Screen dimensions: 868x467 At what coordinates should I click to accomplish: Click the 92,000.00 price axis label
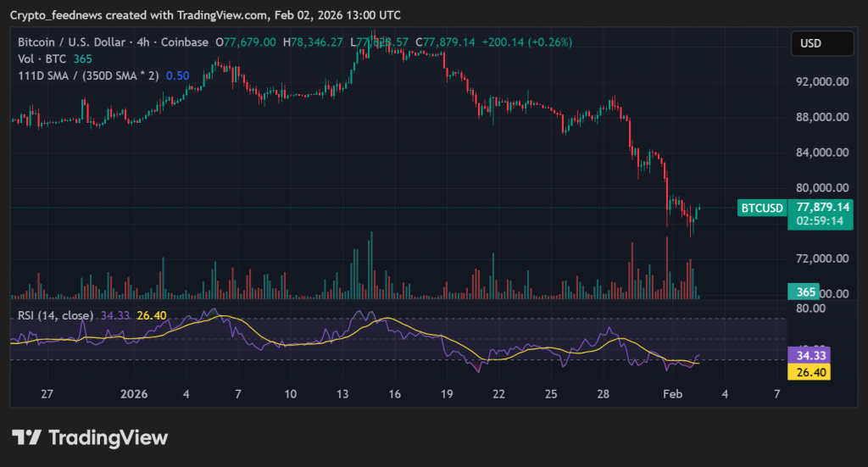pos(822,82)
